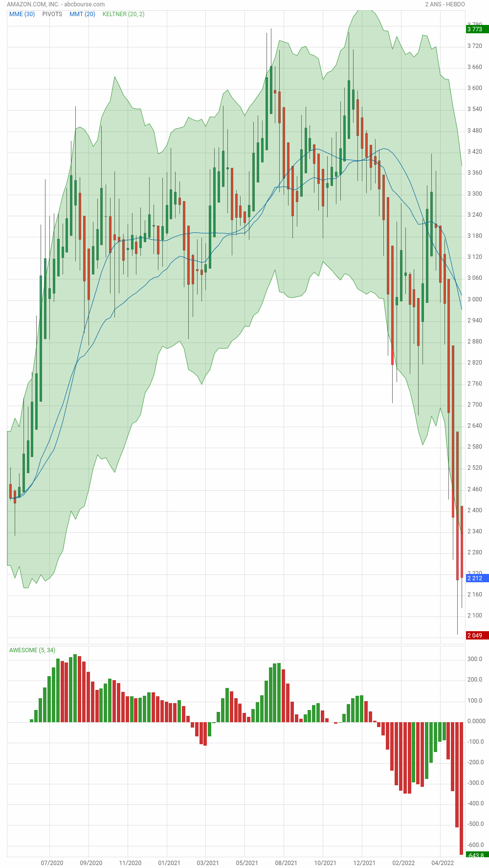Click the 02/2022 date axis label
This screenshot has height=868, width=489.
pos(403,863)
